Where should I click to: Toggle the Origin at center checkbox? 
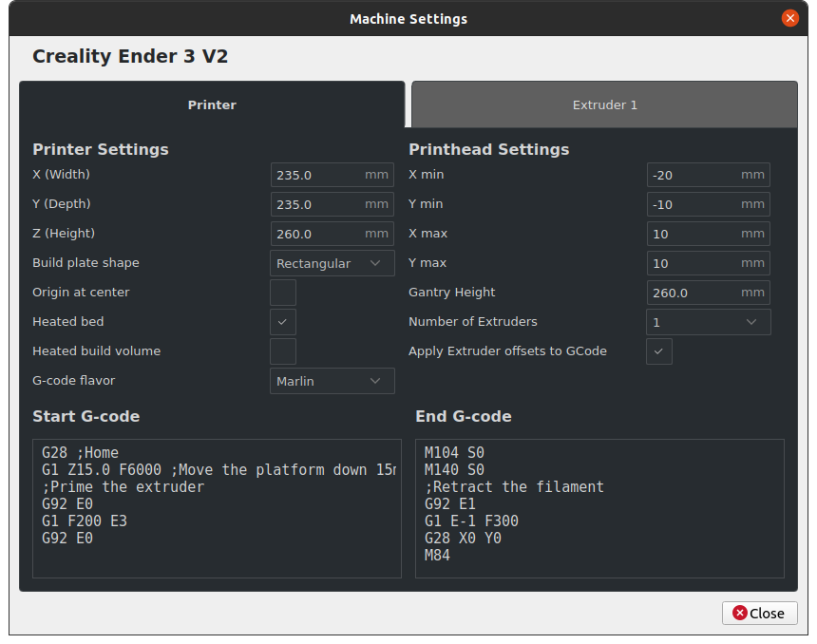[x=283, y=293]
